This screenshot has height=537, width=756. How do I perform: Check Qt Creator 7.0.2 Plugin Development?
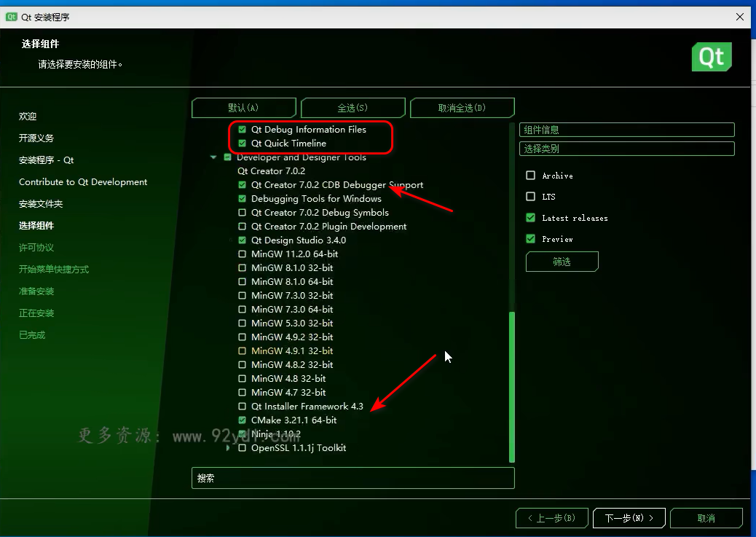(x=242, y=227)
